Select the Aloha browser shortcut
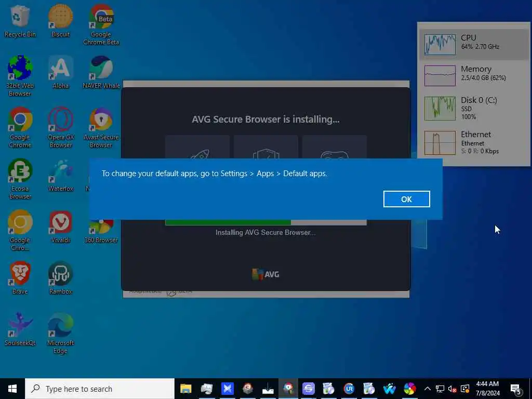 (60, 72)
